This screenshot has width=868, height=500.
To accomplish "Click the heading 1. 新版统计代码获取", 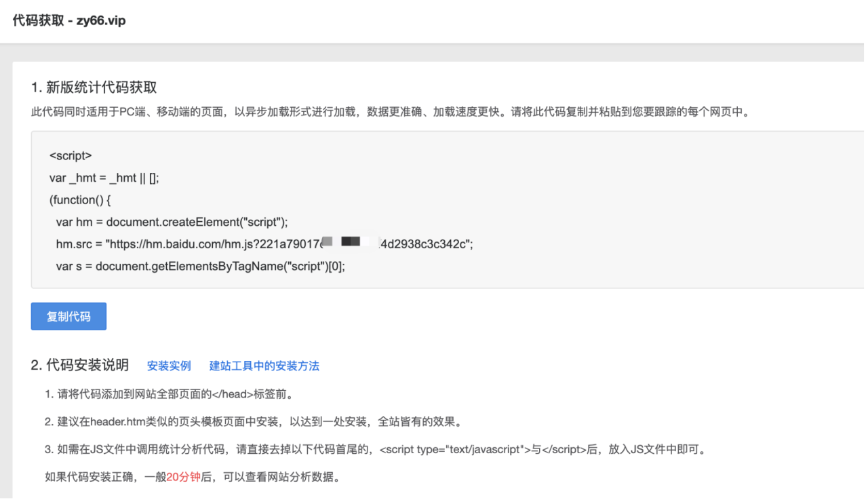I will [94, 87].
